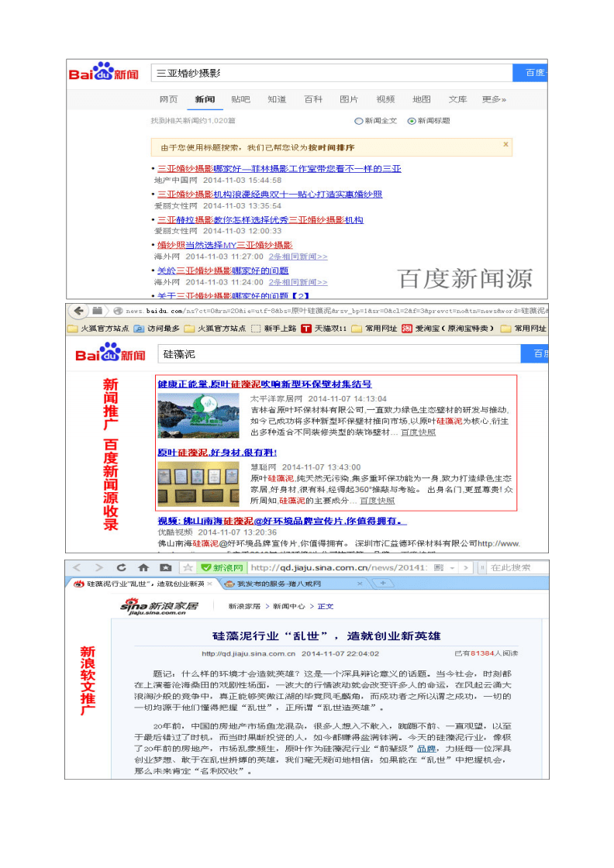Close the 硅藻泥行业"乱世" browser tab

point(210,584)
